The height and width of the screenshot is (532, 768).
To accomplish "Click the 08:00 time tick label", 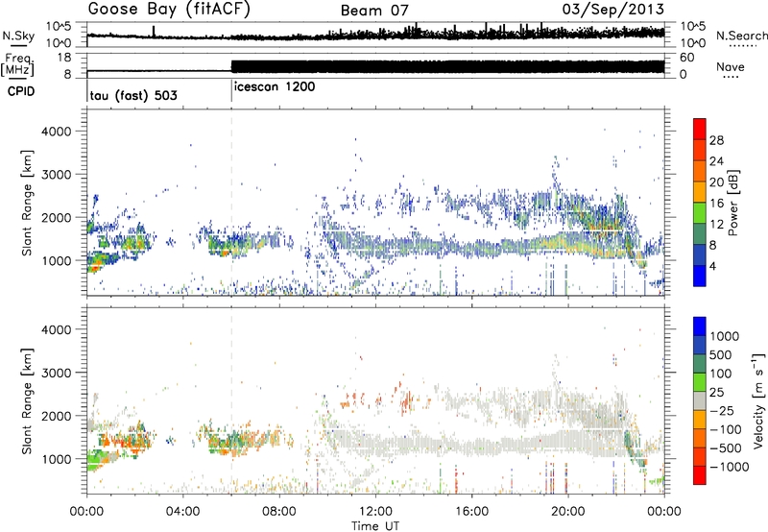I will click(x=278, y=512).
